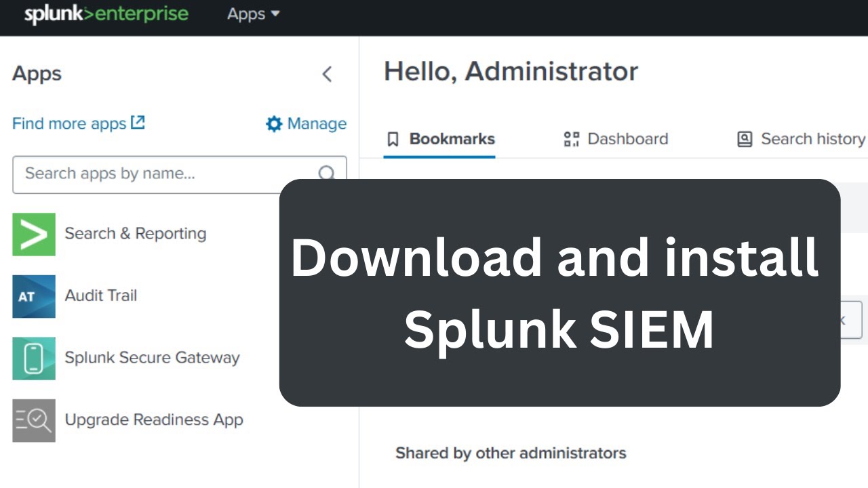This screenshot has width=868, height=488.
Task: Launch the Audit Trail app icon
Action: click(34, 296)
